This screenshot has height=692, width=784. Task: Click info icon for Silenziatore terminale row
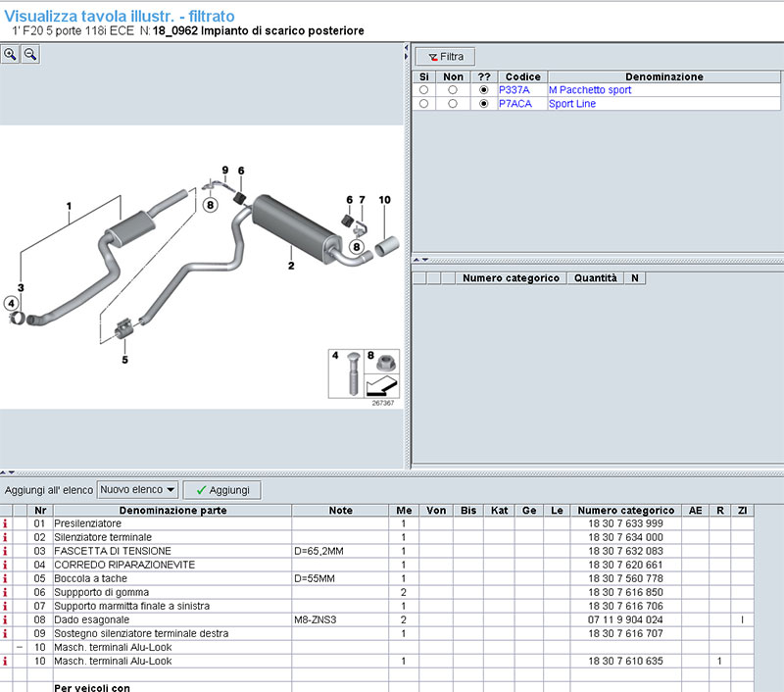point(5,538)
